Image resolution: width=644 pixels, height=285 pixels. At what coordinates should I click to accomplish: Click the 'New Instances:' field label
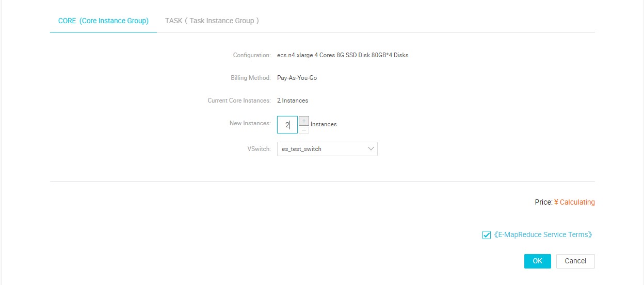click(250, 124)
